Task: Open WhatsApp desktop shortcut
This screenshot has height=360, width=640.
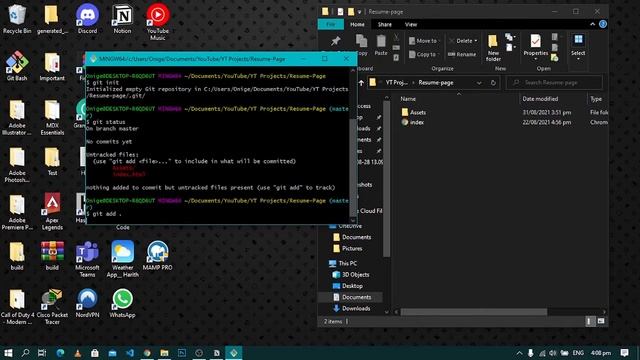Action: pyautogui.click(x=122, y=303)
